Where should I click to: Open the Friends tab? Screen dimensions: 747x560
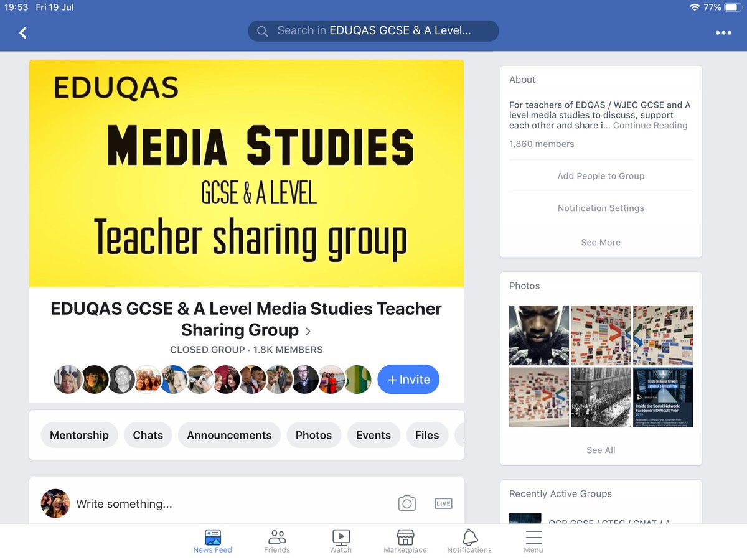(x=277, y=541)
